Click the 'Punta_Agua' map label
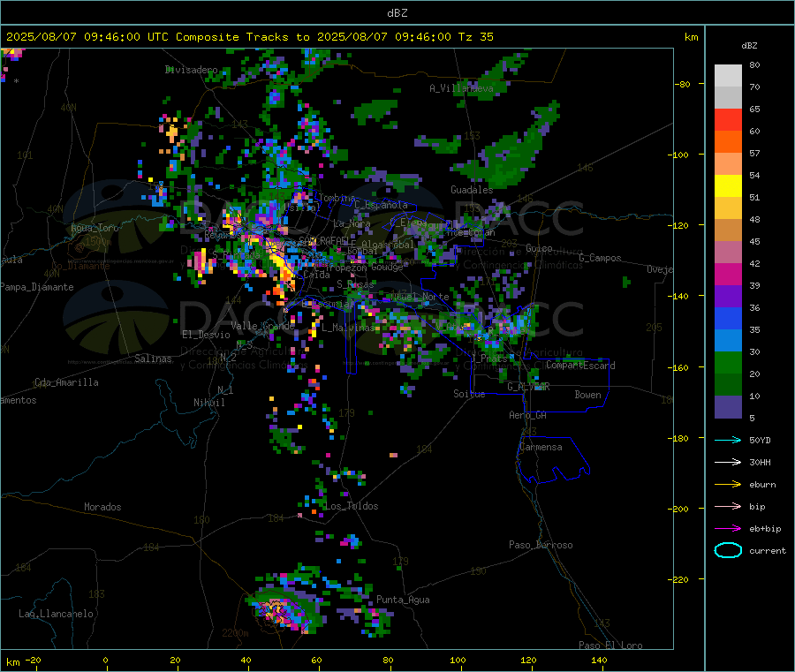Viewport: 795px width, 672px height. (x=403, y=600)
